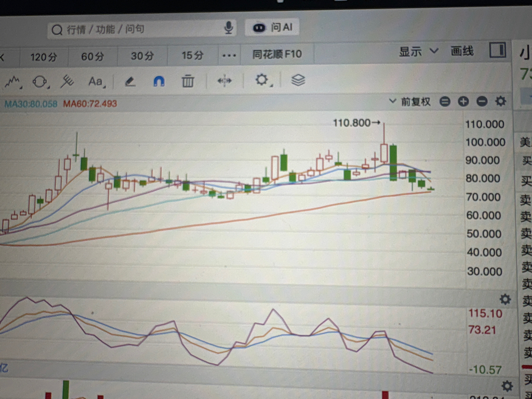
Task: Expand the 显示 display dropdown
Action: pos(418,51)
